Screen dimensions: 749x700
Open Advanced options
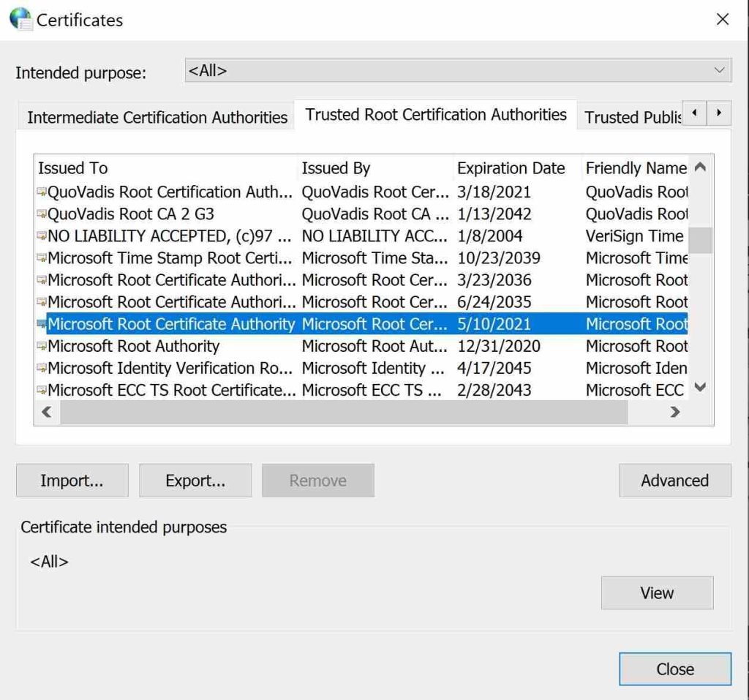pos(674,481)
